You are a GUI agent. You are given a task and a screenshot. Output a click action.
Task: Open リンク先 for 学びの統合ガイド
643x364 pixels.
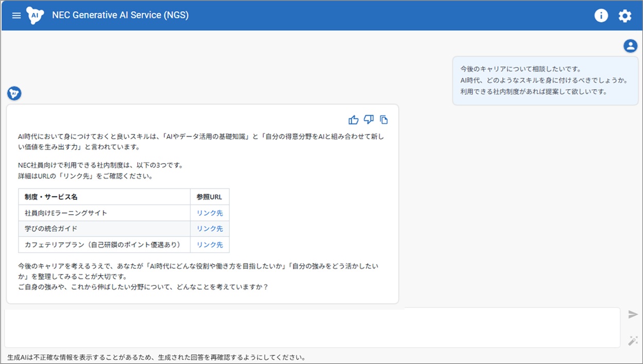(210, 229)
